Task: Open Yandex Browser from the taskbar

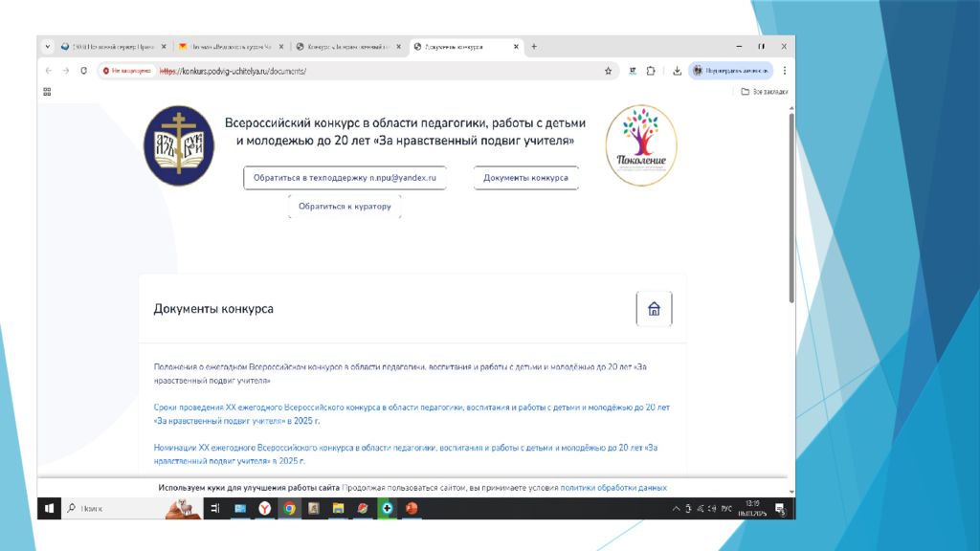Action: [x=265, y=509]
